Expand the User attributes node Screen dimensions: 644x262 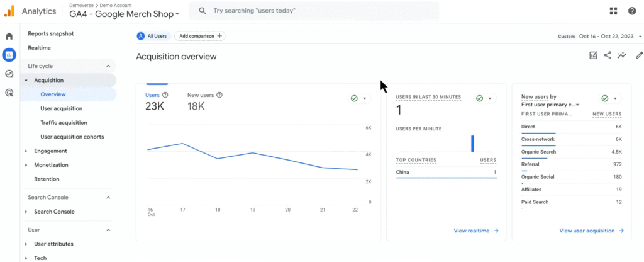point(26,244)
